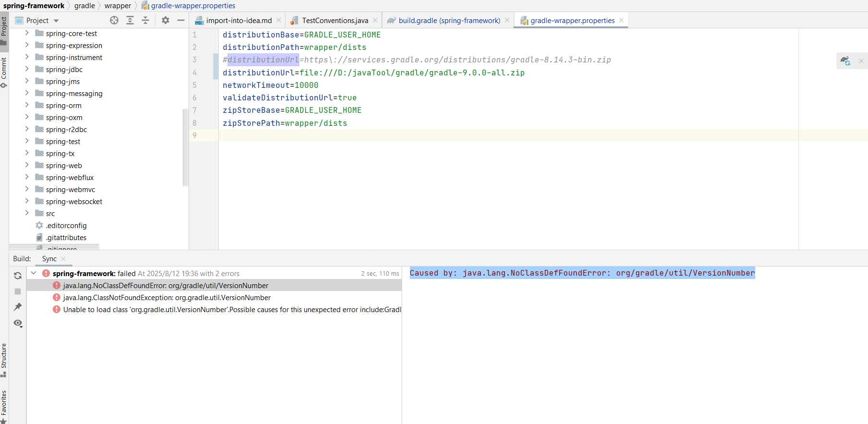Close the gradle-wrapper.properties tab

click(621, 20)
